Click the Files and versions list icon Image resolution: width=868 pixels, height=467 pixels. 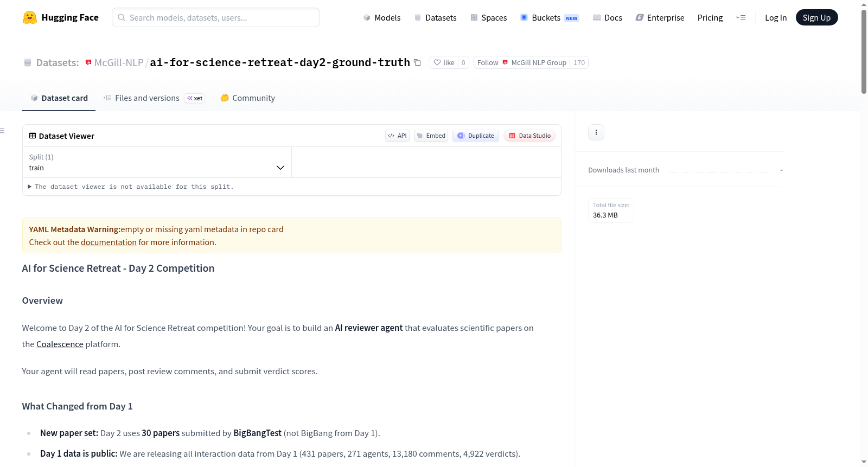[107, 98]
